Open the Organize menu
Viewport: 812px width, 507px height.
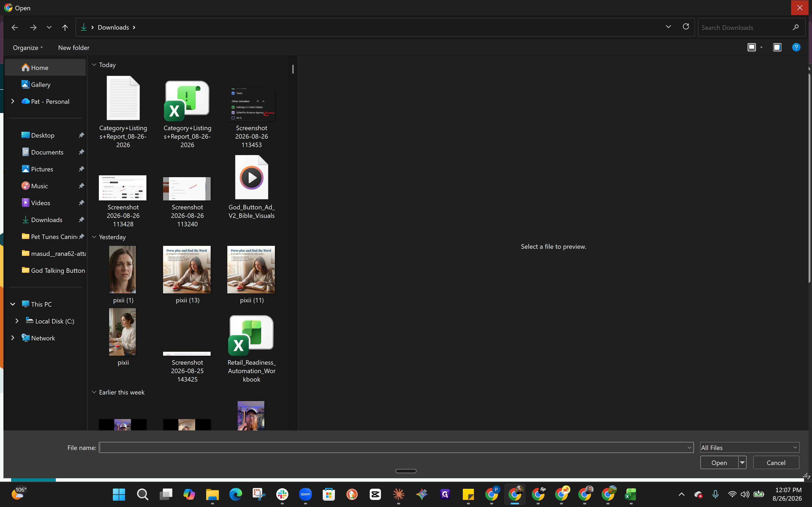coord(28,48)
